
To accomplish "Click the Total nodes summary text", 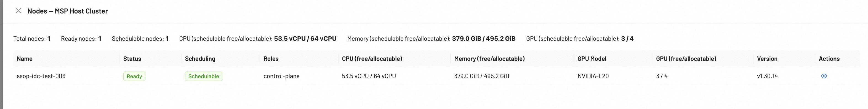I will pos(32,39).
